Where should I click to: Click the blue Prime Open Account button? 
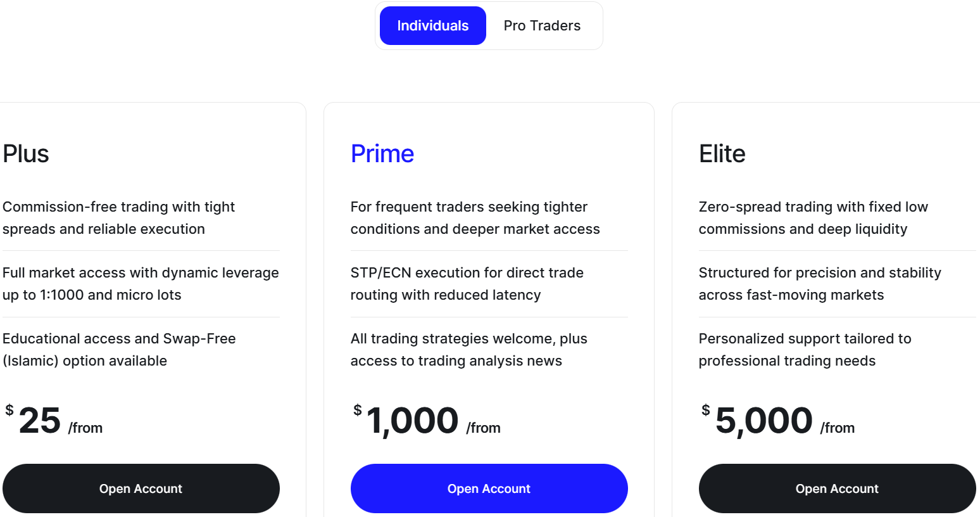489,488
